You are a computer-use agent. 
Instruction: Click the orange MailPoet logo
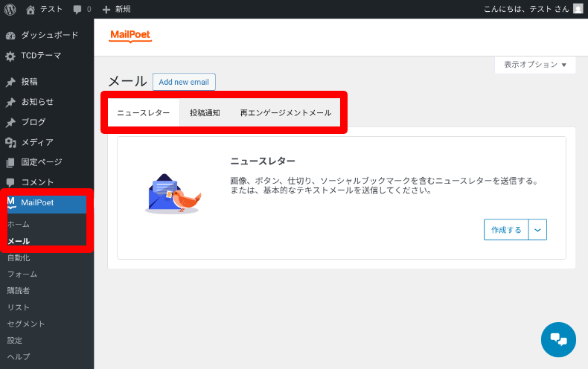(x=130, y=36)
